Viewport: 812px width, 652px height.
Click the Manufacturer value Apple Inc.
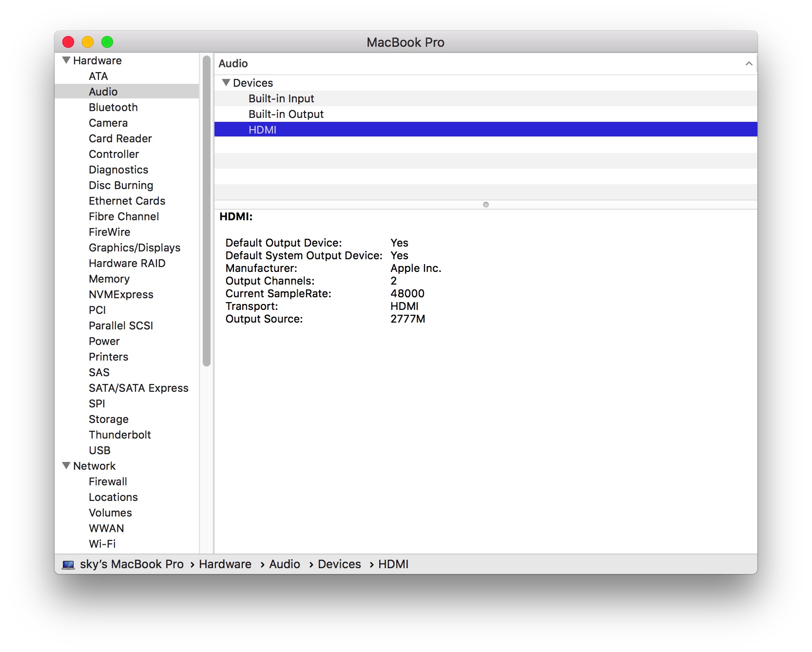click(x=416, y=268)
